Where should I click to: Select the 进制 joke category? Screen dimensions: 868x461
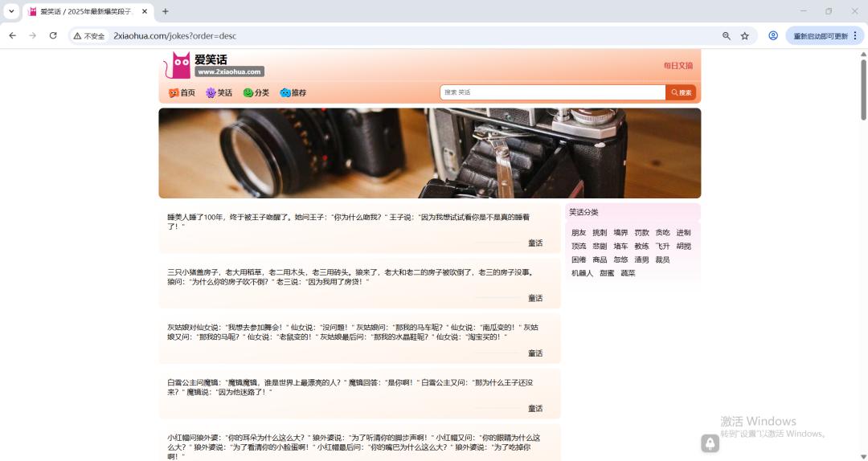tap(684, 232)
